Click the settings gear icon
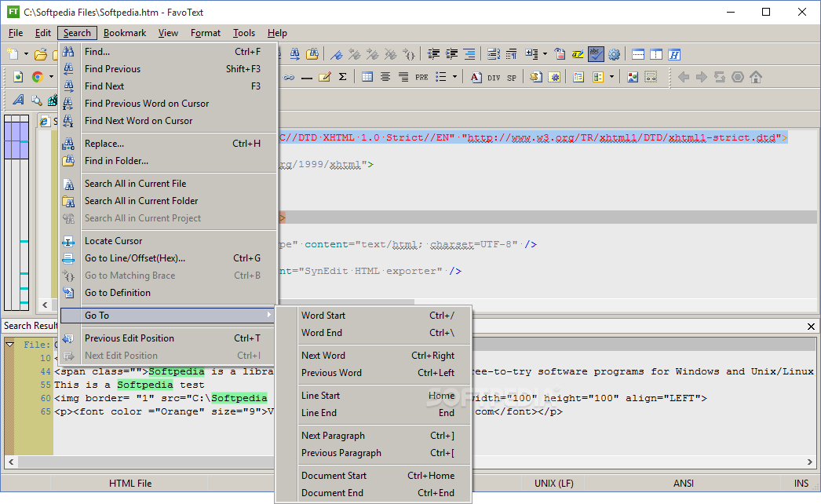This screenshot has height=504, width=821. 614,54
